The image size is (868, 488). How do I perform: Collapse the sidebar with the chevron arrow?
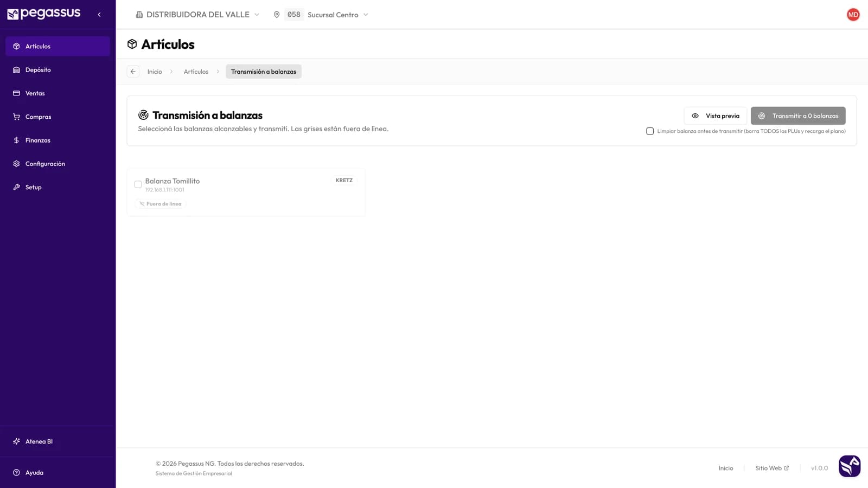point(99,15)
